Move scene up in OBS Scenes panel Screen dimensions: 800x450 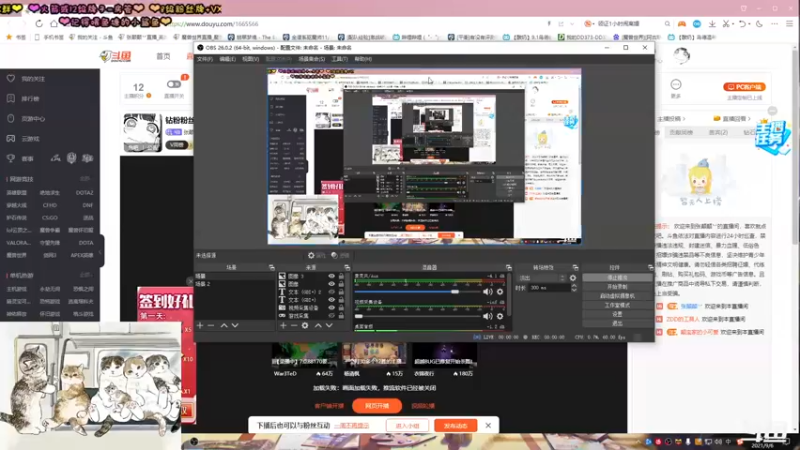click(x=224, y=326)
